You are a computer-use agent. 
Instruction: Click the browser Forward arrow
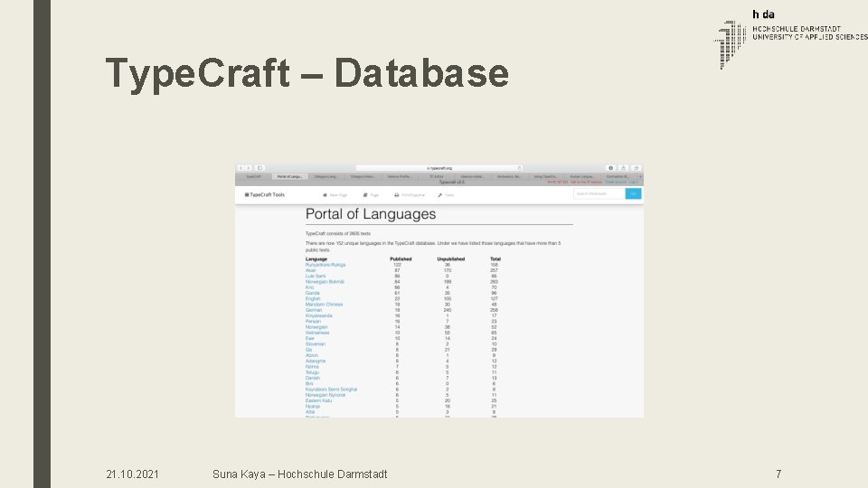tap(249, 168)
